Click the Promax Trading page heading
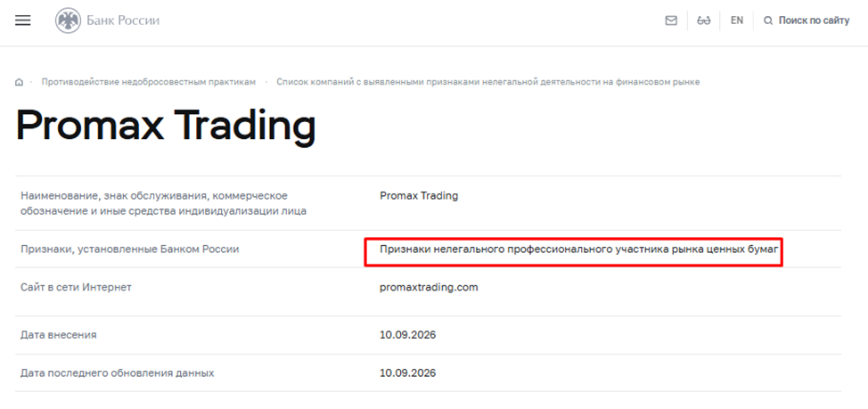 pos(166,127)
